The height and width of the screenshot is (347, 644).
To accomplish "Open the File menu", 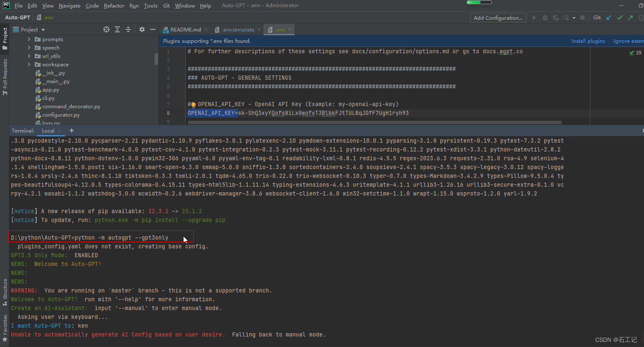I will pos(18,5).
